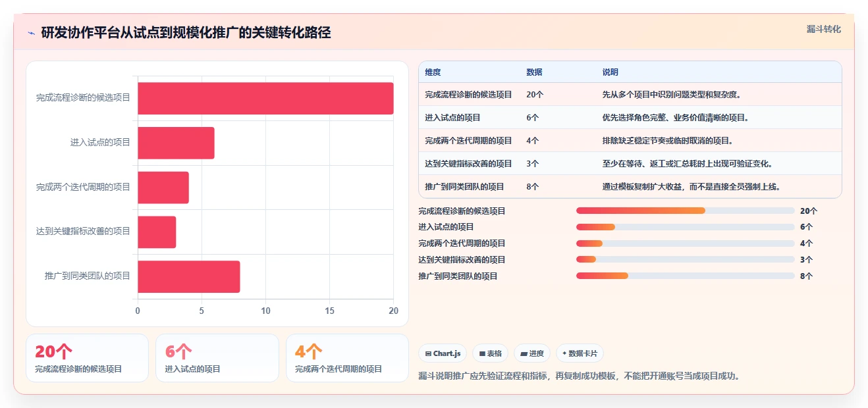Click the 20个 value beside the progress bar
The height and width of the screenshot is (408, 868).
(x=809, y=211)
